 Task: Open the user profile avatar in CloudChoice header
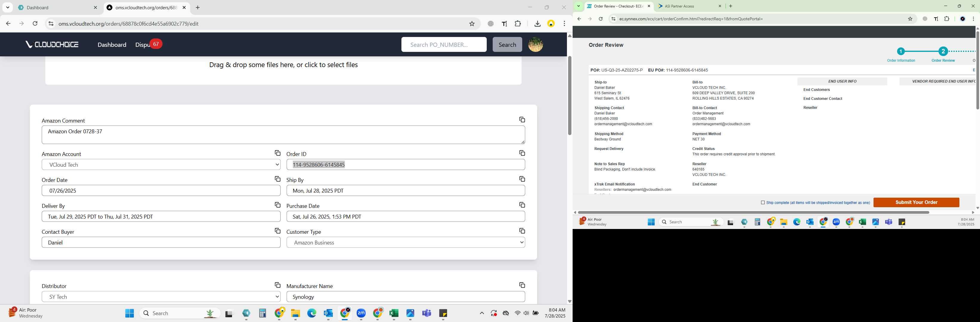(535, 44)
